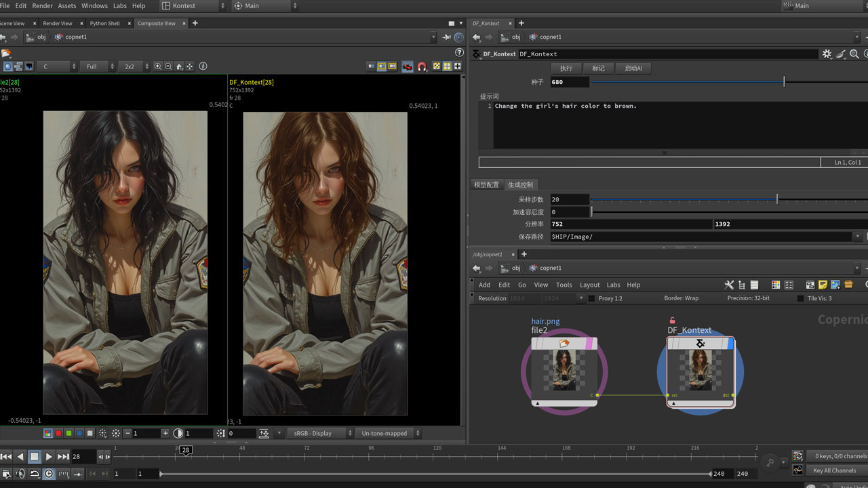Open parameter pane gear settings icon
The image size is (868, 488).
click(827, 54)
